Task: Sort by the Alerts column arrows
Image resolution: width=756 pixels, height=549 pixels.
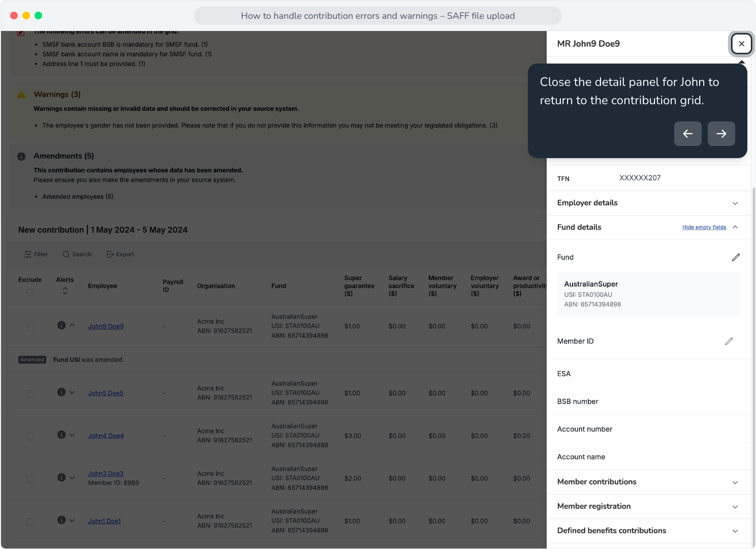Action: point(65,291)
